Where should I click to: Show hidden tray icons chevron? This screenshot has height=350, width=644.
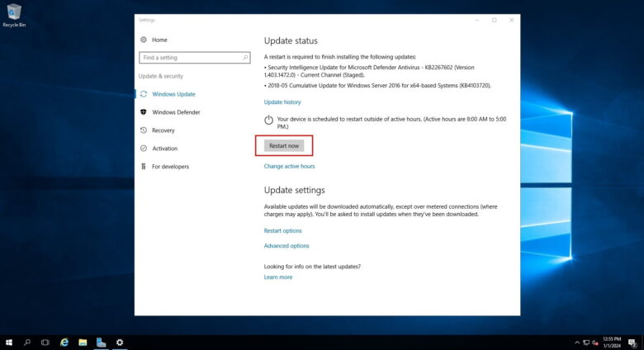tap(577, 343)
